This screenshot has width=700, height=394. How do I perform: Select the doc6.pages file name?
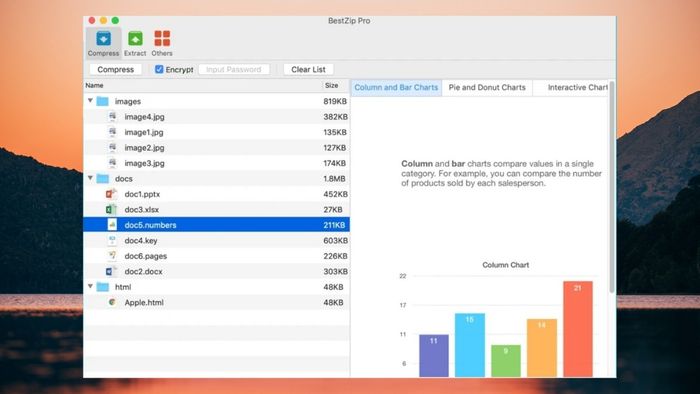146,256
